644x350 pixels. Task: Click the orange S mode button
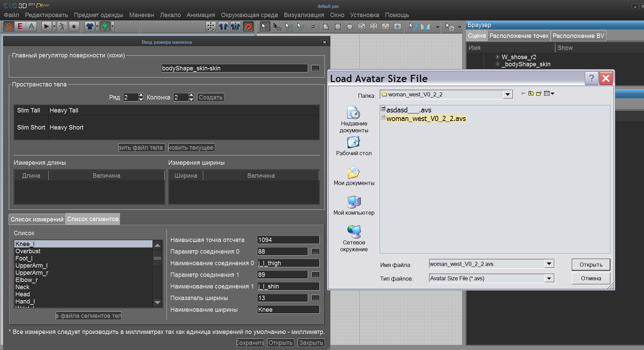[9, 27]
